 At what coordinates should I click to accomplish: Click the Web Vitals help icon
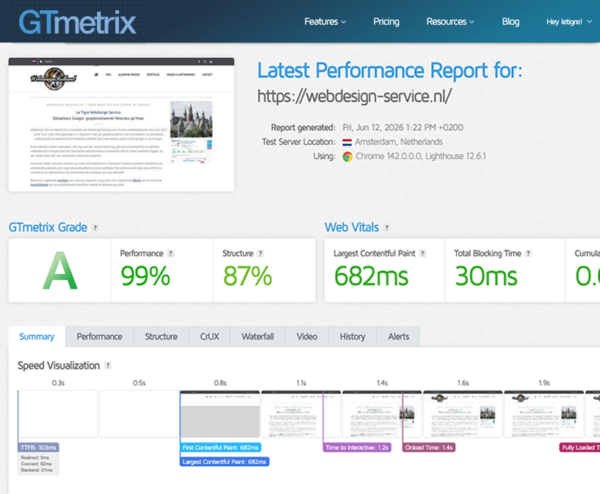(387, 228)
